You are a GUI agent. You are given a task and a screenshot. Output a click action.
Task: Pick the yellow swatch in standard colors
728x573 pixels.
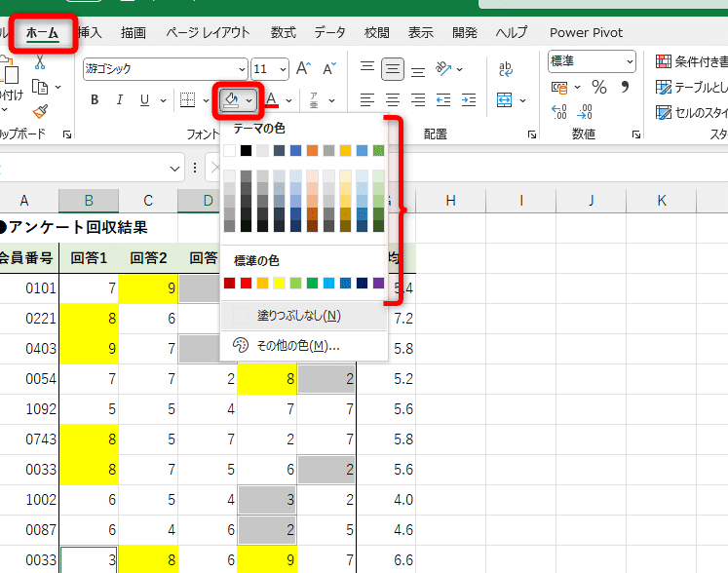pos(281,284)
